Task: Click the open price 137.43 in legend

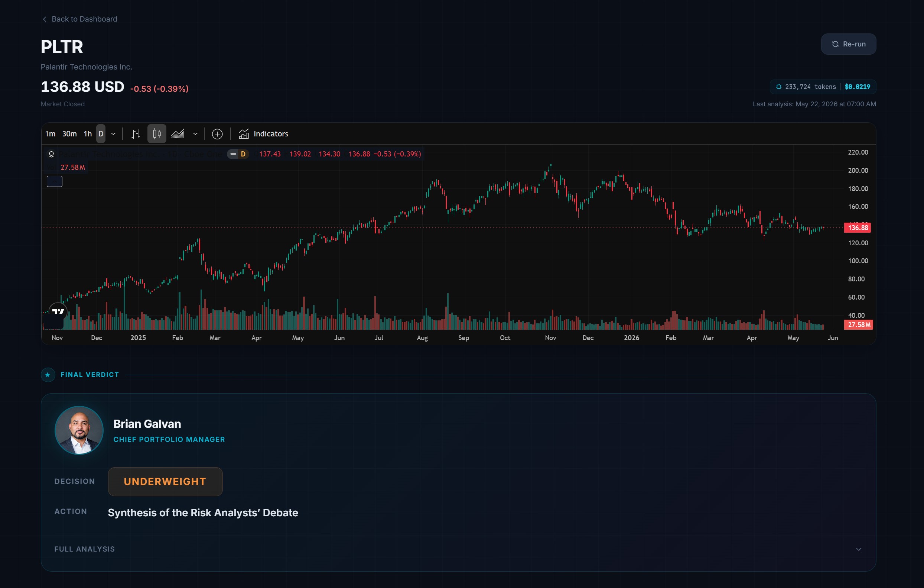Action: (270, 154)
